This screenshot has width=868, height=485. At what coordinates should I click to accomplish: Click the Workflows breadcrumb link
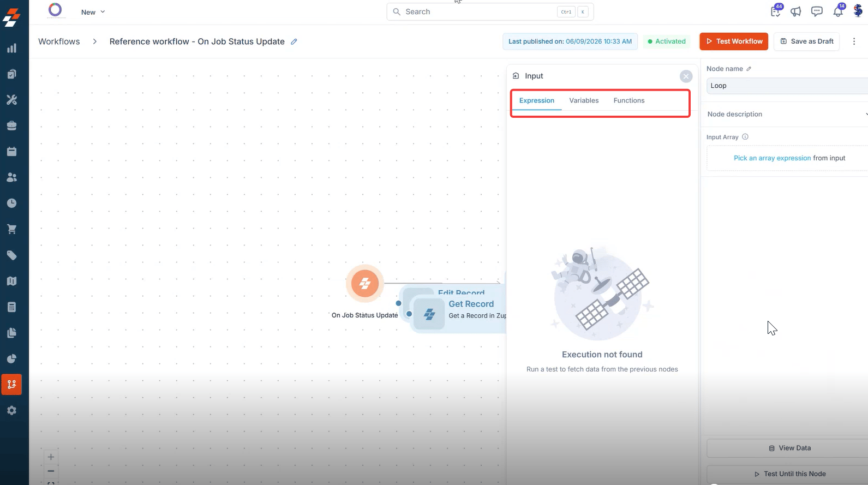(x=59, y=41)
